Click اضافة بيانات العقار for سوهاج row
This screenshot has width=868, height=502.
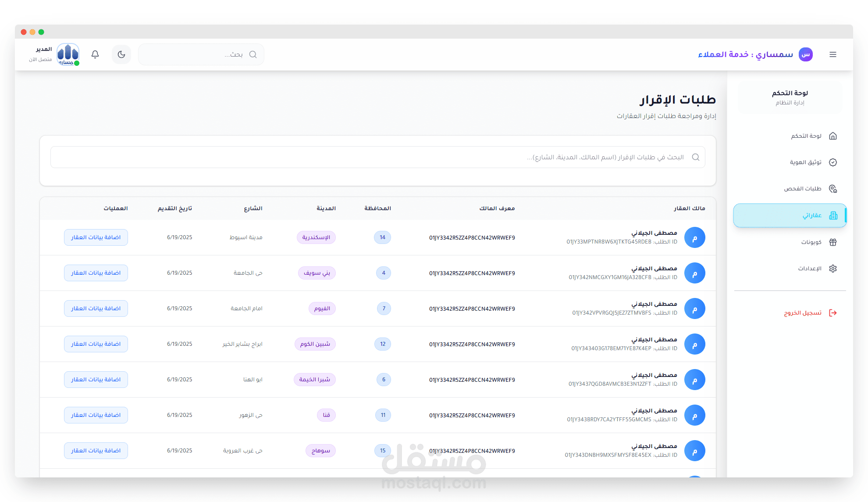pos(96,451)
